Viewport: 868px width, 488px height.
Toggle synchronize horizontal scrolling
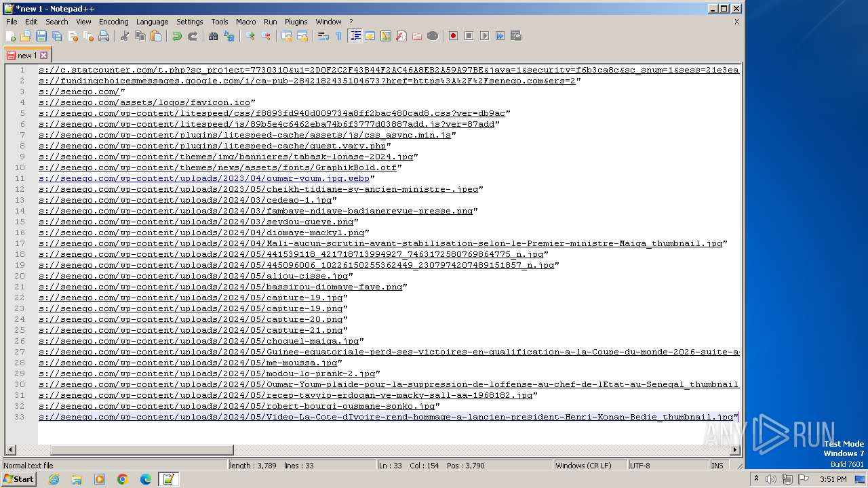point(302,36)
